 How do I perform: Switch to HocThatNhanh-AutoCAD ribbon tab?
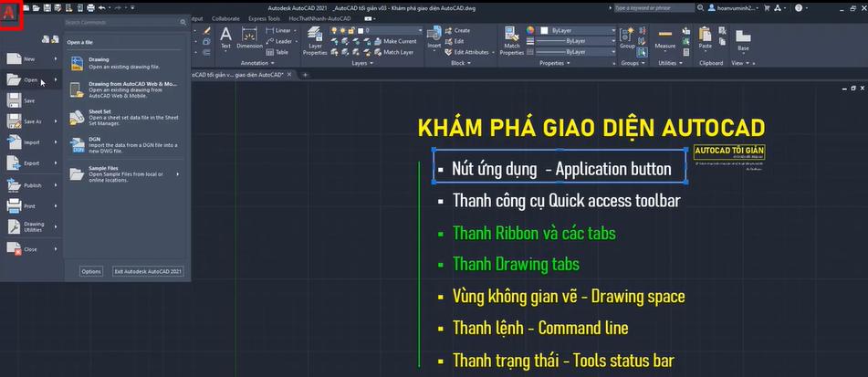320,18
